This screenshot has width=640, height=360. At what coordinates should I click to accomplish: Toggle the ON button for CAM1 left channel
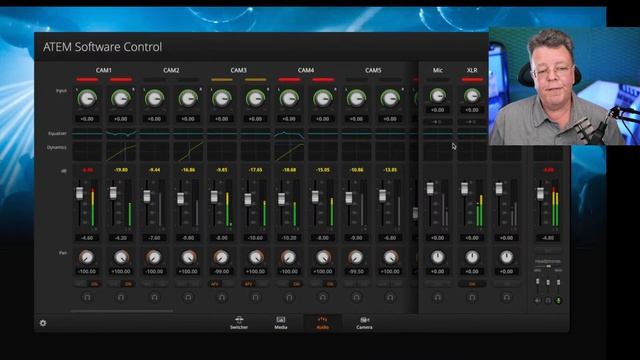point(94,284)
